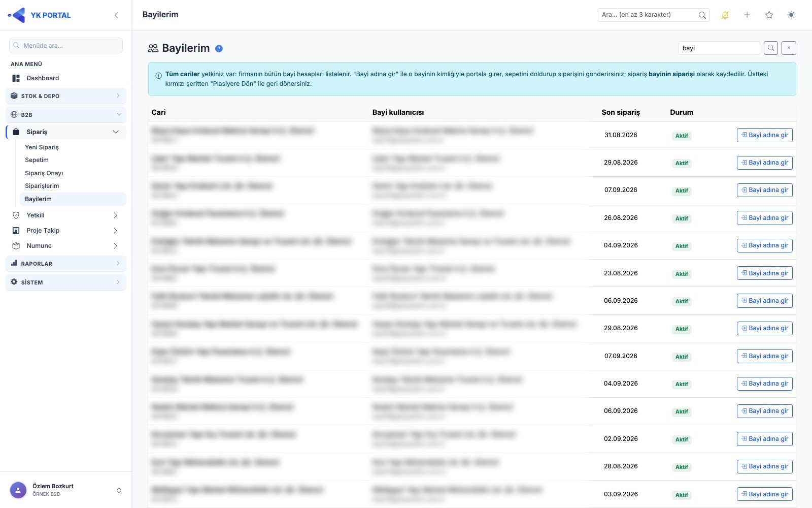Image resolution: width=812 pixels, height=508 pixels.
Task: Open notifications bell icon in header
Action: 725,15
